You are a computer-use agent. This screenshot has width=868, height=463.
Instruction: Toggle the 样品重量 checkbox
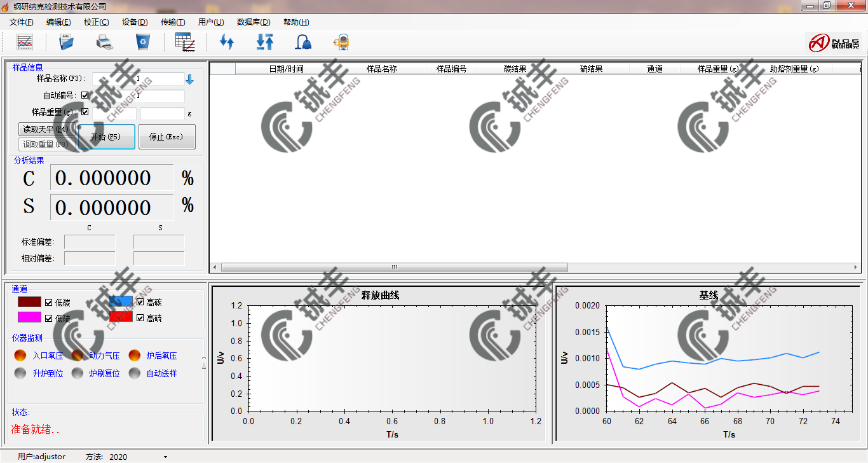tap(85, 112)
